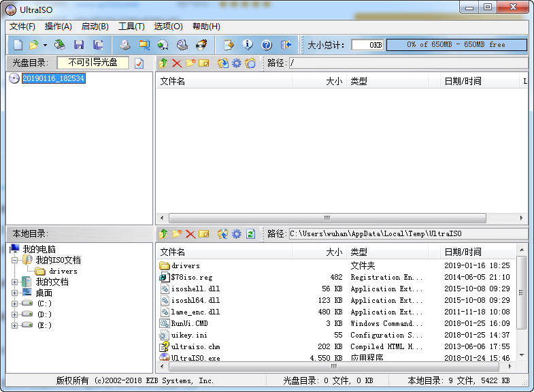Click the Burn CD/DVD image flaming disc icon
The image size is (534, 392).
coord(201,45)
